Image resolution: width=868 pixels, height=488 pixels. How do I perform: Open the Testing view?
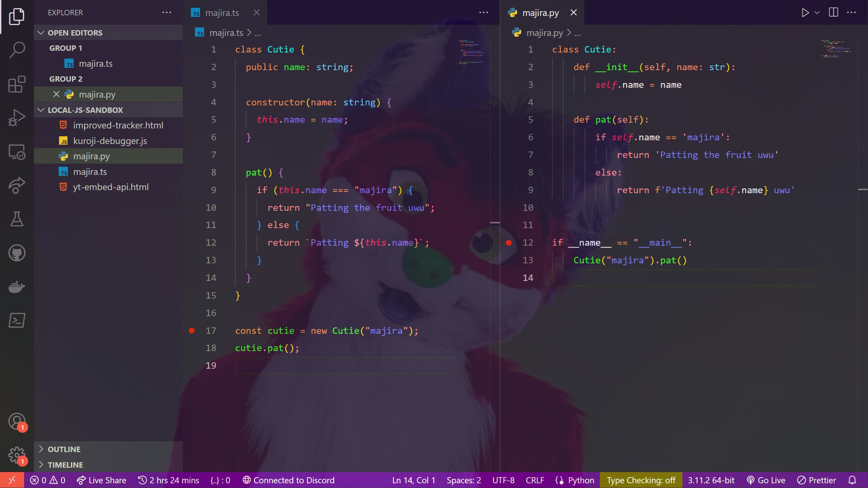click(16, 219)
